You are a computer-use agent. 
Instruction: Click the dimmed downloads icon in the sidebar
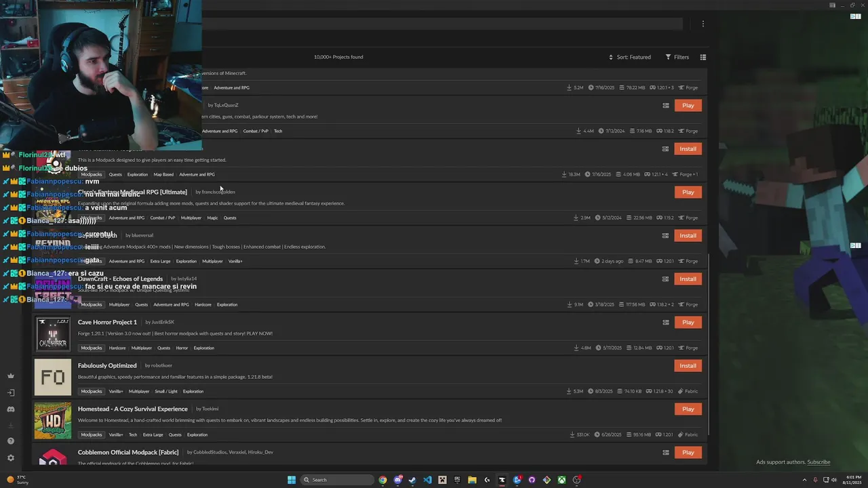10,426
